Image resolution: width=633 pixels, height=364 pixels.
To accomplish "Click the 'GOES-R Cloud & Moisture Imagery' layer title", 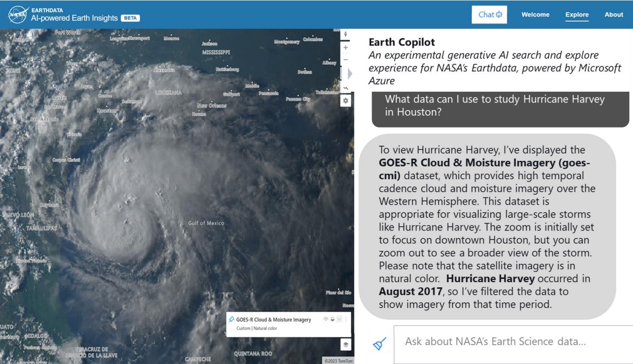I will tap(274, 320).
